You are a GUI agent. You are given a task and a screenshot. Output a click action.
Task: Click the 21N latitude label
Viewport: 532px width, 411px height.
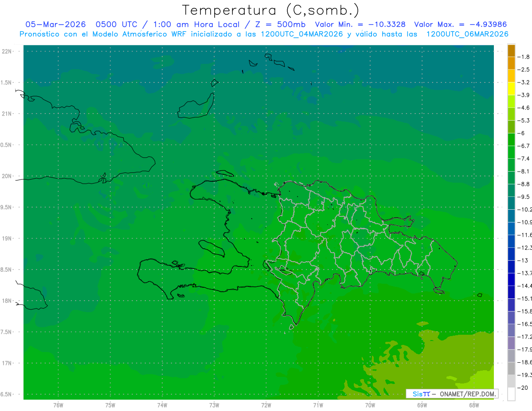tap(7, 114)
